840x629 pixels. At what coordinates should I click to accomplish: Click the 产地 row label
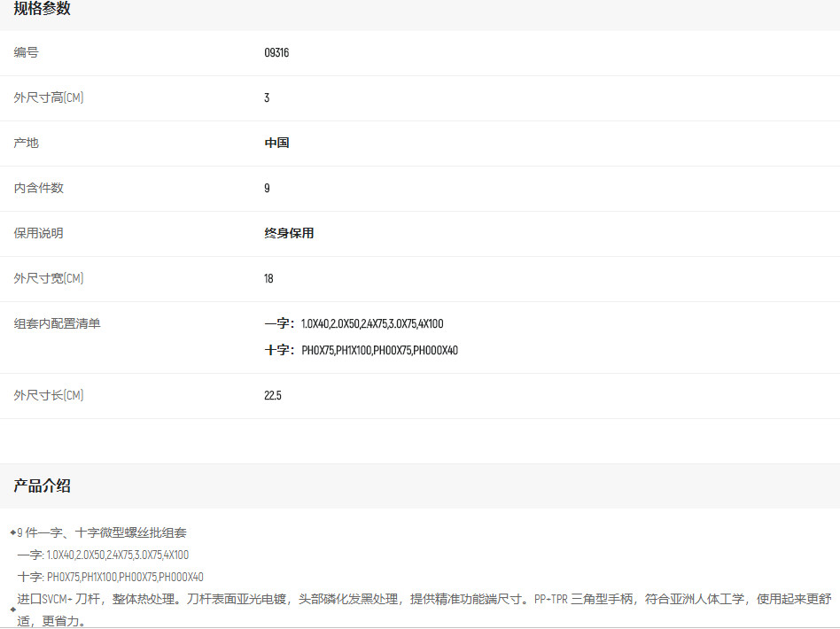[27, 144]
